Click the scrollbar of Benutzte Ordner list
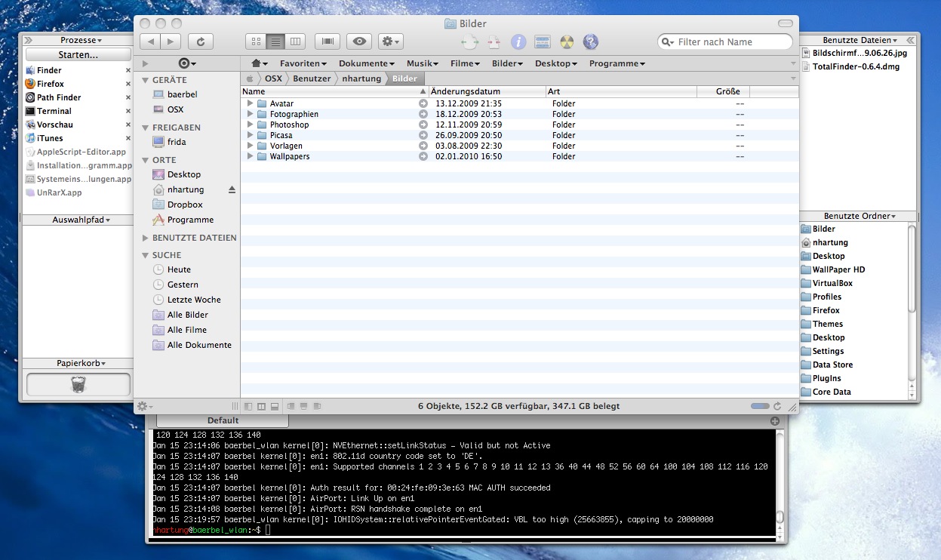This screenshot has width=941, height=560. pos(912,269)
